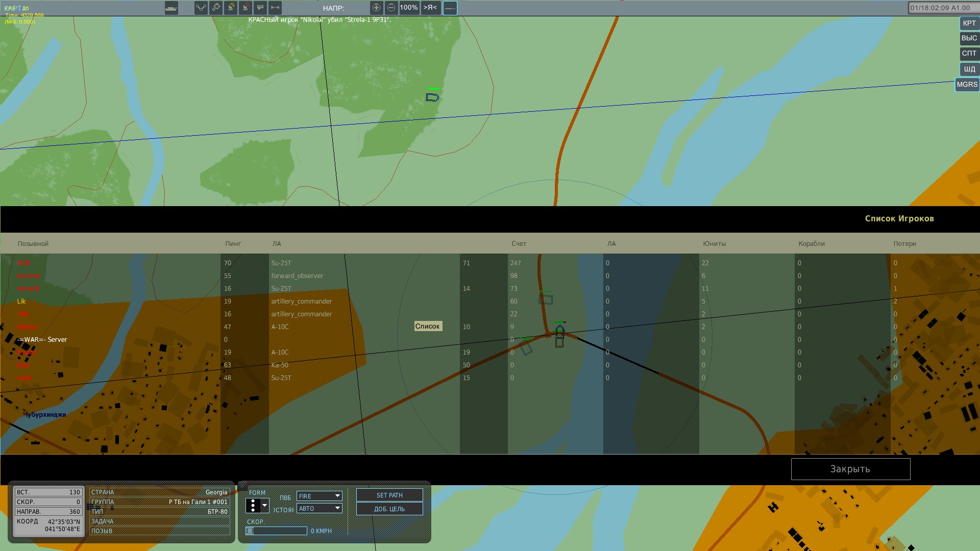Click the yellow radar dish icon

click(231, 8)
